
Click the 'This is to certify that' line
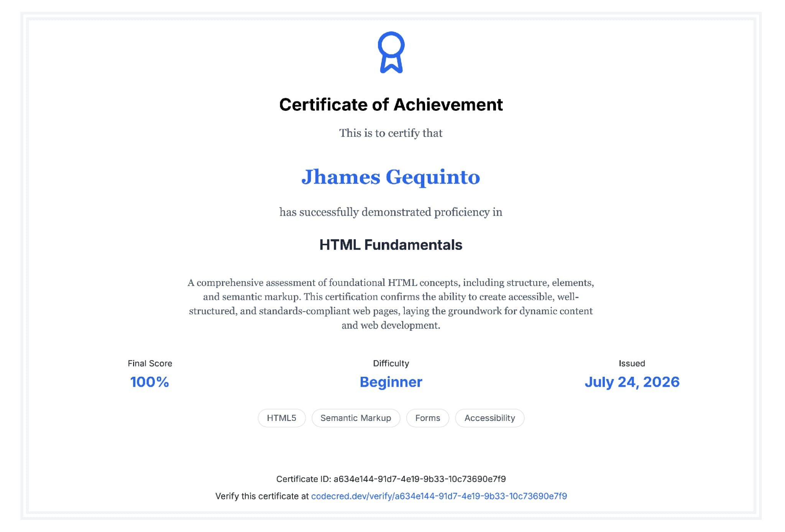point(391,133)
